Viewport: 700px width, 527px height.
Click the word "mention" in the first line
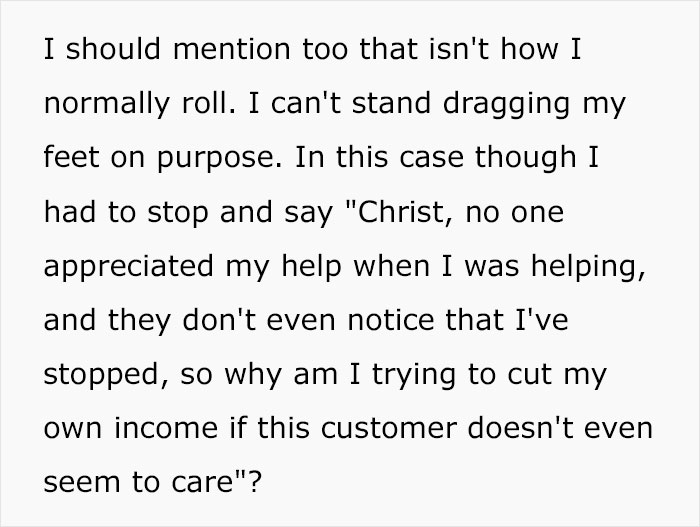coord(232,49)
